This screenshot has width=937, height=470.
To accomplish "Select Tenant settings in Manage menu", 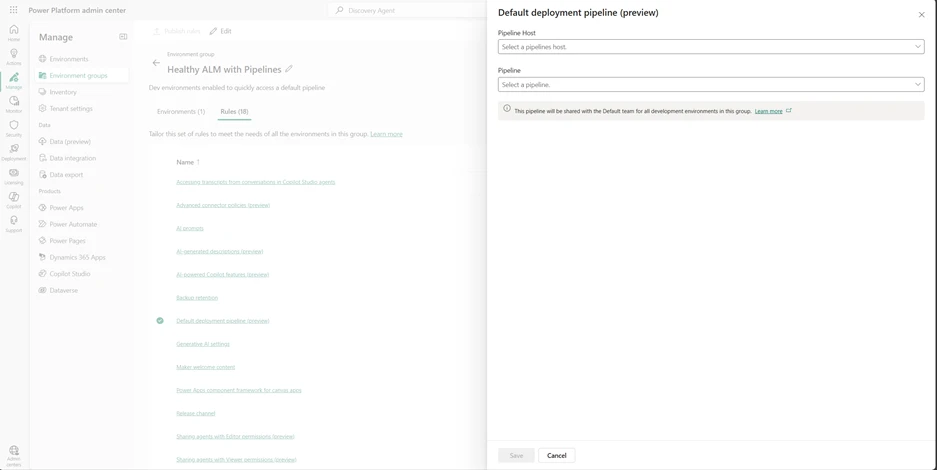I will [71, 109].
